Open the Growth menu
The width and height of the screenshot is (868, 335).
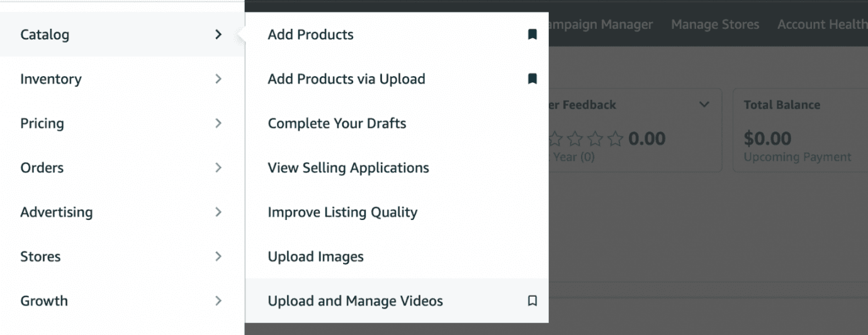(x=122, y=301)
